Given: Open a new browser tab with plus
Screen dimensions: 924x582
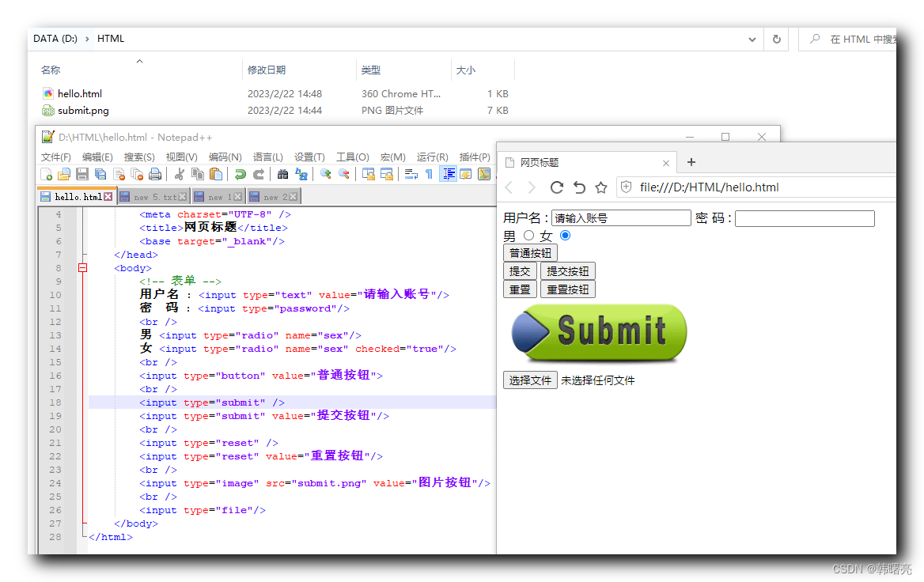Looking at the screenshot, I should (691, 162).
